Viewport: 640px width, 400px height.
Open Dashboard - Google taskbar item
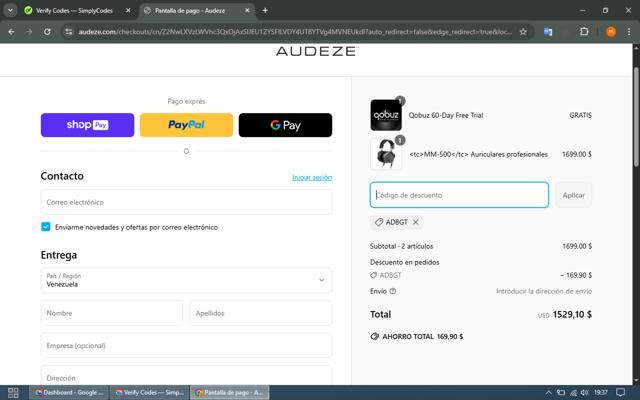(69, 393)
